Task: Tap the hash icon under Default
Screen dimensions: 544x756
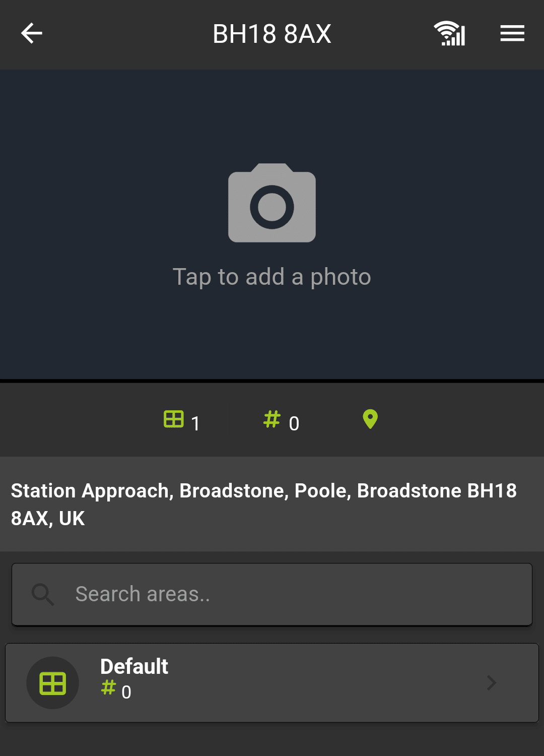Action: pos(108,687)
